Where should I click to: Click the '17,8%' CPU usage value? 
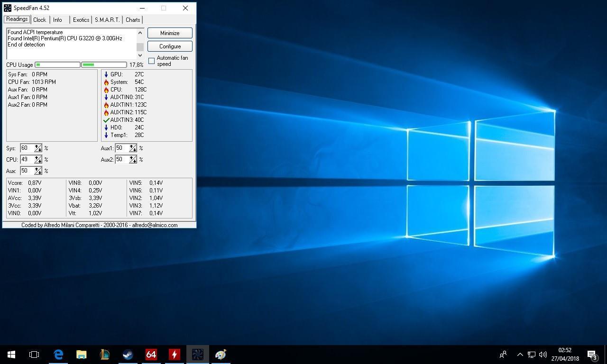137,65
